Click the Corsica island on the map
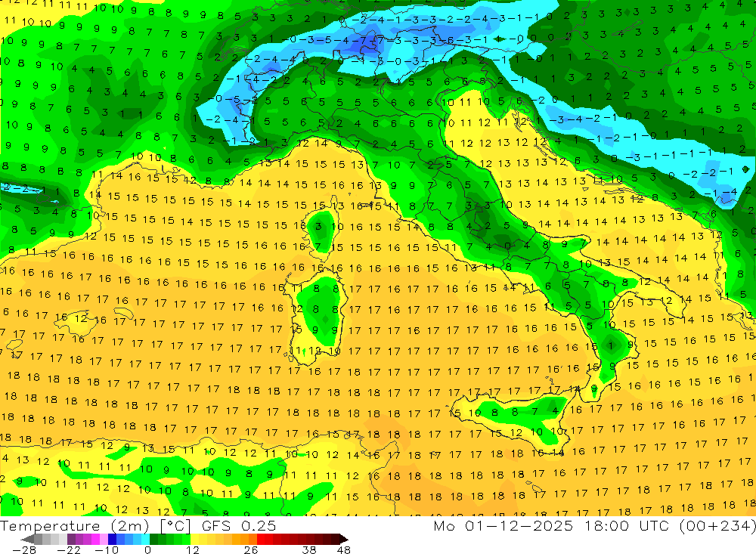Viewport: 756px width, 554px height. [x=321, y=227]
